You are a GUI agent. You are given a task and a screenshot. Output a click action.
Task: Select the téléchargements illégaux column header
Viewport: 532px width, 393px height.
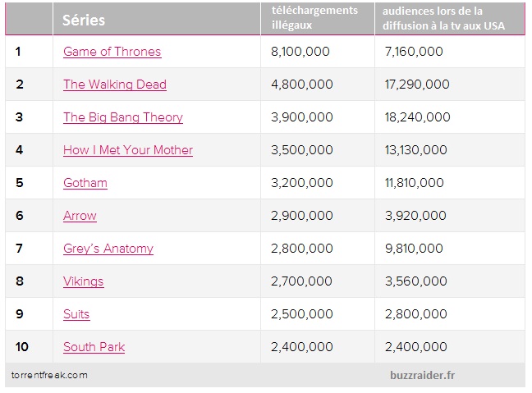314,17
